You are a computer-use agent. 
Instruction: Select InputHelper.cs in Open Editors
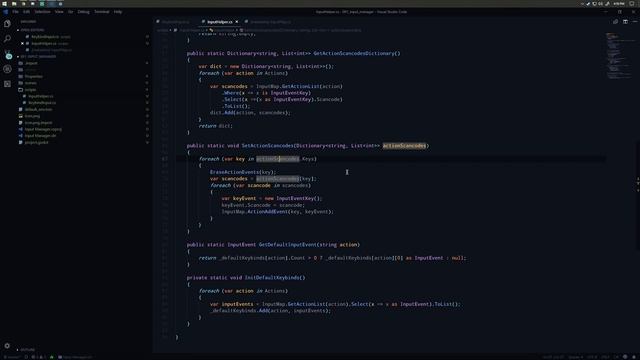[x=44, y=43]
